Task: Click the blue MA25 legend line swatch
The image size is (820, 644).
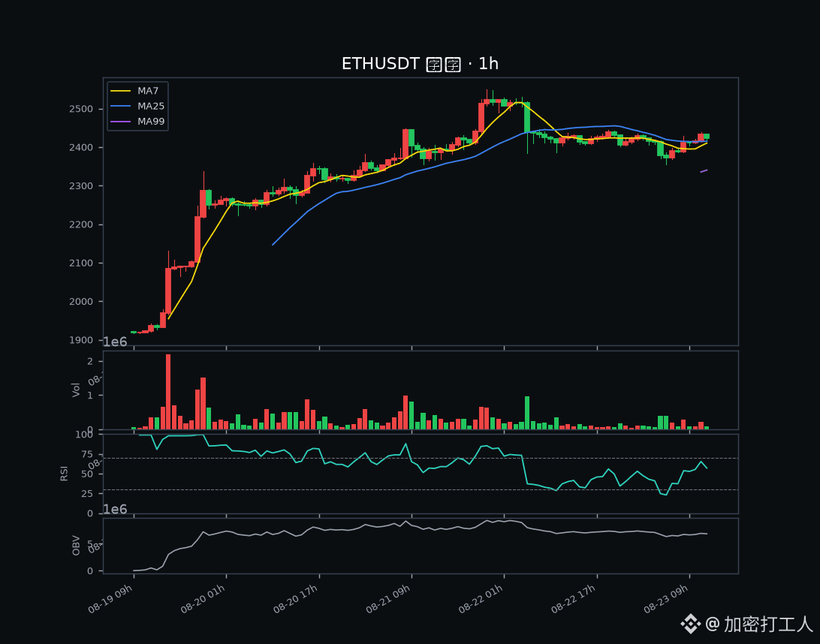Action: point(121,107)
